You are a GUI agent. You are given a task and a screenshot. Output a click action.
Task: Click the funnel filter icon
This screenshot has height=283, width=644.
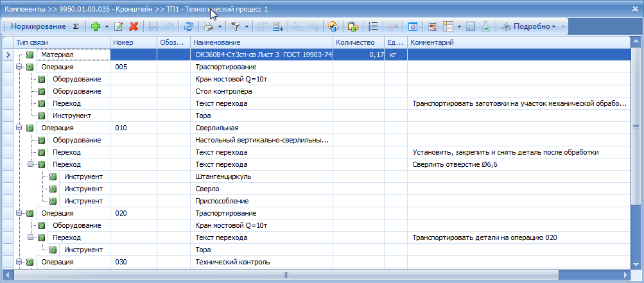[x=236, y=26]
